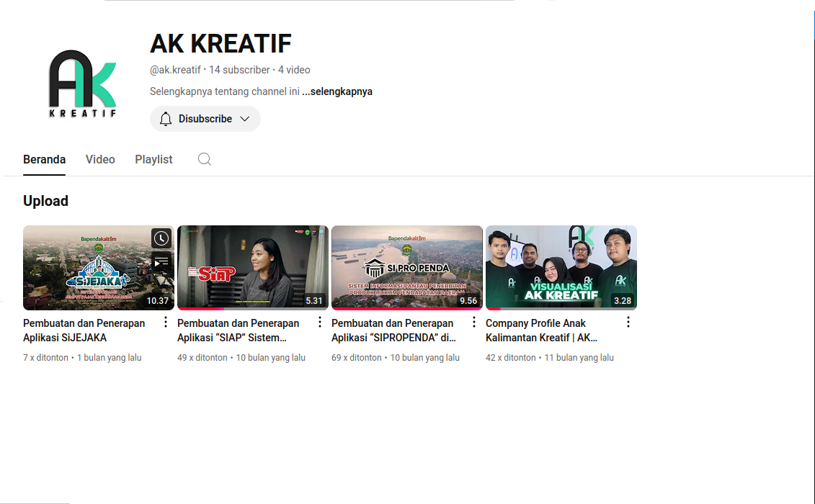
Task: Switch to the Video tab
Action: (100, 159)
